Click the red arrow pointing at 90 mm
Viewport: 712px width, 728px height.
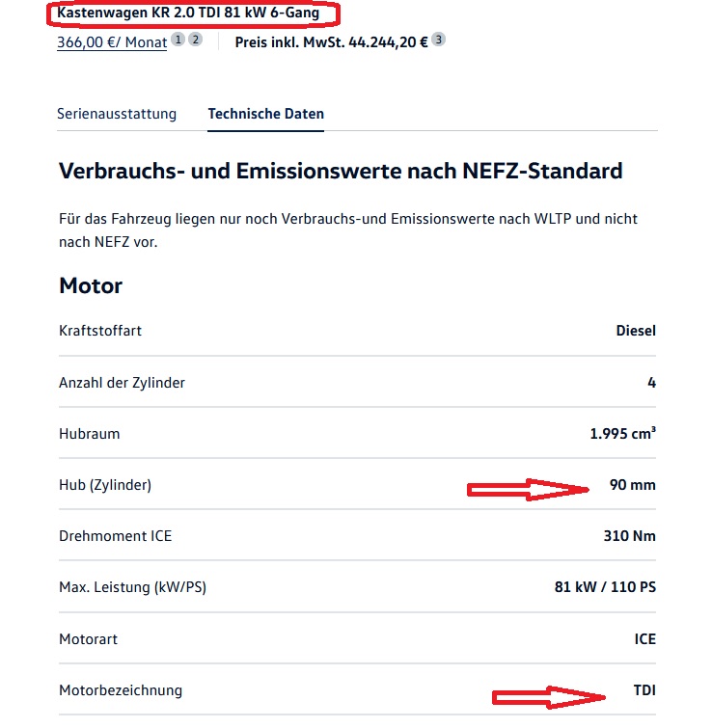click(x=528, y=490)
